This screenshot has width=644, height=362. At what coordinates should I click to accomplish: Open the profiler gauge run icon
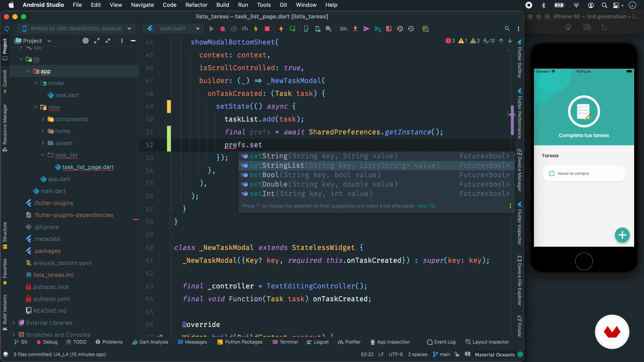[245, 29]
